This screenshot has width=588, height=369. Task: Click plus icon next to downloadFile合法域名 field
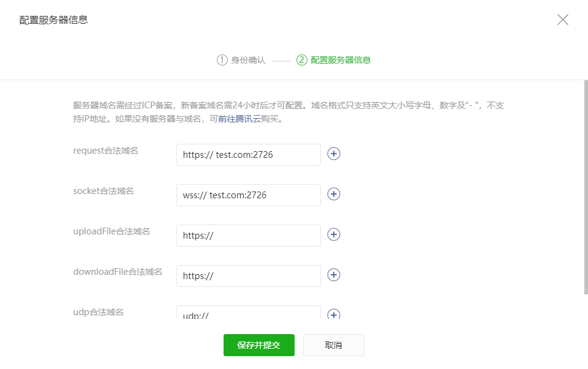pyautogui.click(x=334, y=275)
